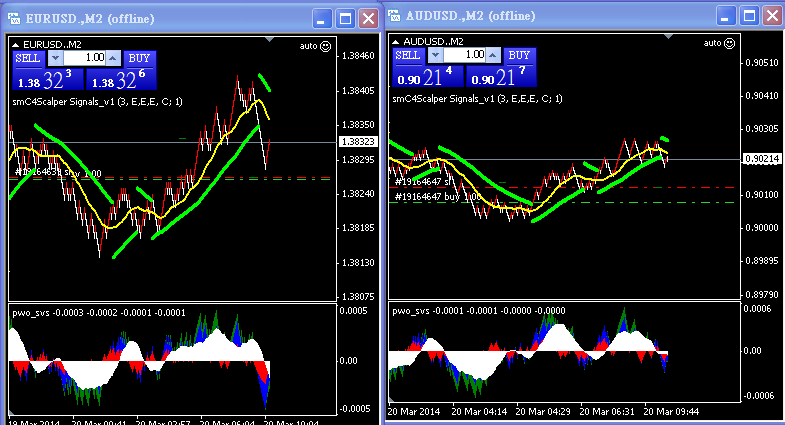Screen dimensions: 785x425
Task: Close the AUDUSD chart window
Action: coord(772,16)
